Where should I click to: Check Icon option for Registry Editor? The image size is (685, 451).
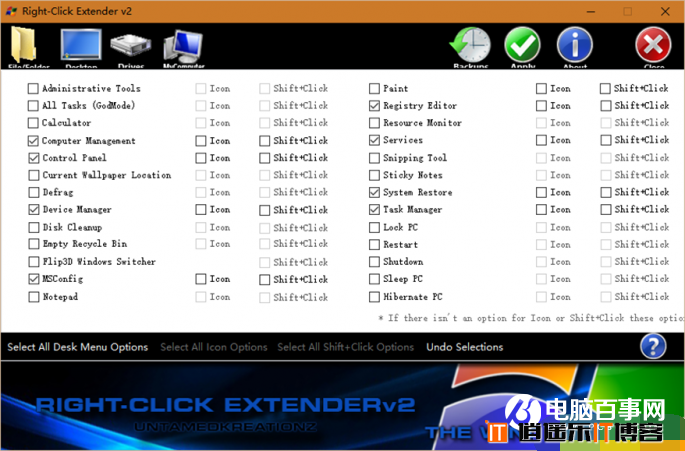click(541, 106)
